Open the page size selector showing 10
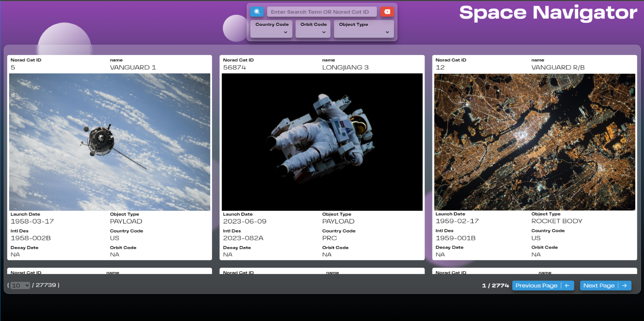The width and height of the screenshot is (644, 321). 20,285
